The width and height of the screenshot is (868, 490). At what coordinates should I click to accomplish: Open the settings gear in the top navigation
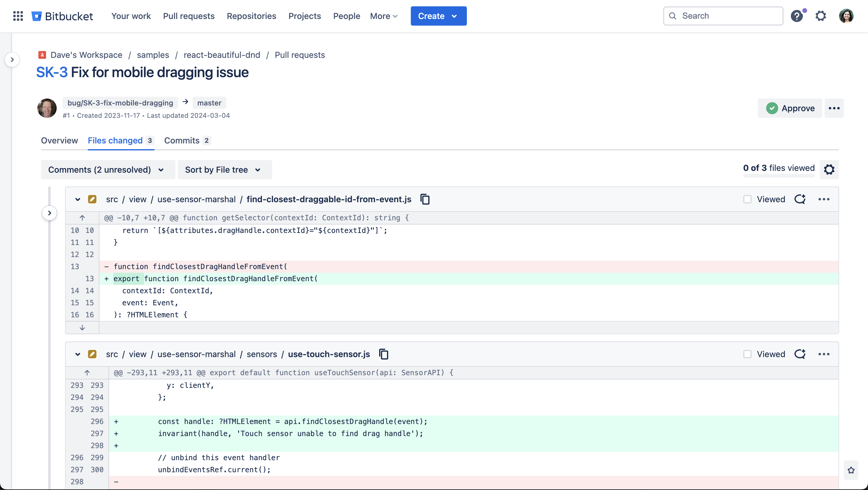coord(821,16)
